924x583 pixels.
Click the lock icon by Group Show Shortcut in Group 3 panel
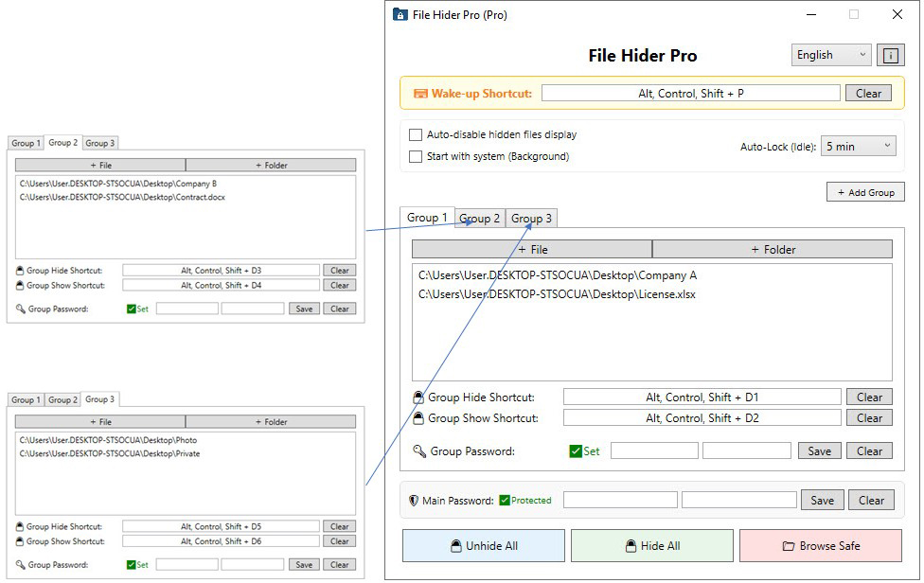[20, 541]
